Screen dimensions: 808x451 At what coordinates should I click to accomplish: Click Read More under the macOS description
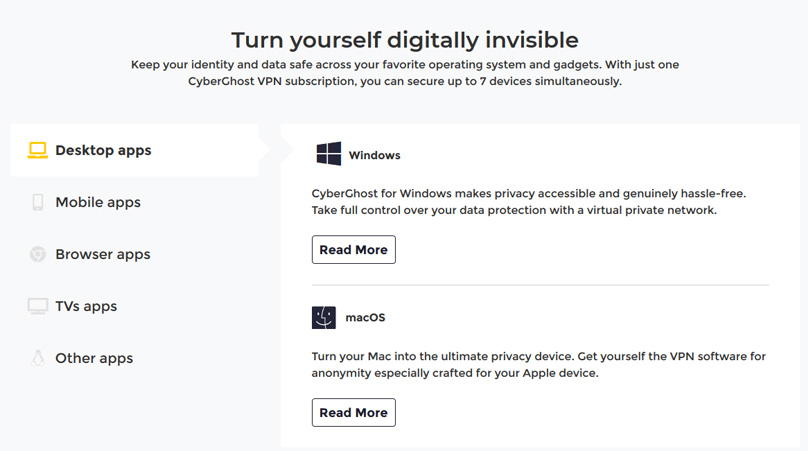[354, 412]
